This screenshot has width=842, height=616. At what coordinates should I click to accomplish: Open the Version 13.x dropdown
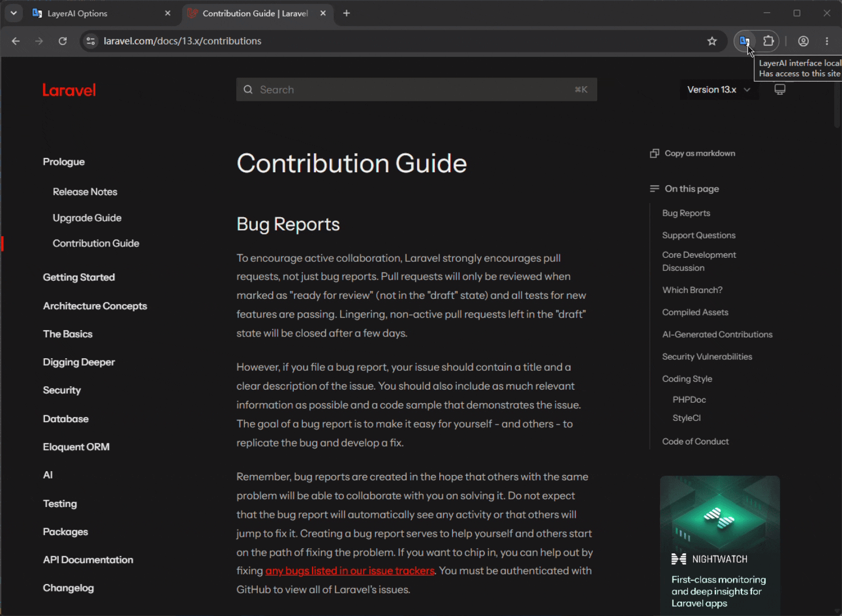click(x=719, y=90)
